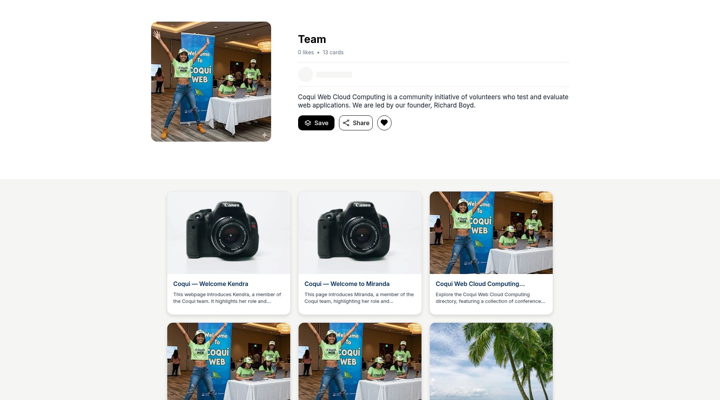Click conference photo on Coqui Web Cloud Computing card
Screen dimensions: 720x400
[491, 233]
